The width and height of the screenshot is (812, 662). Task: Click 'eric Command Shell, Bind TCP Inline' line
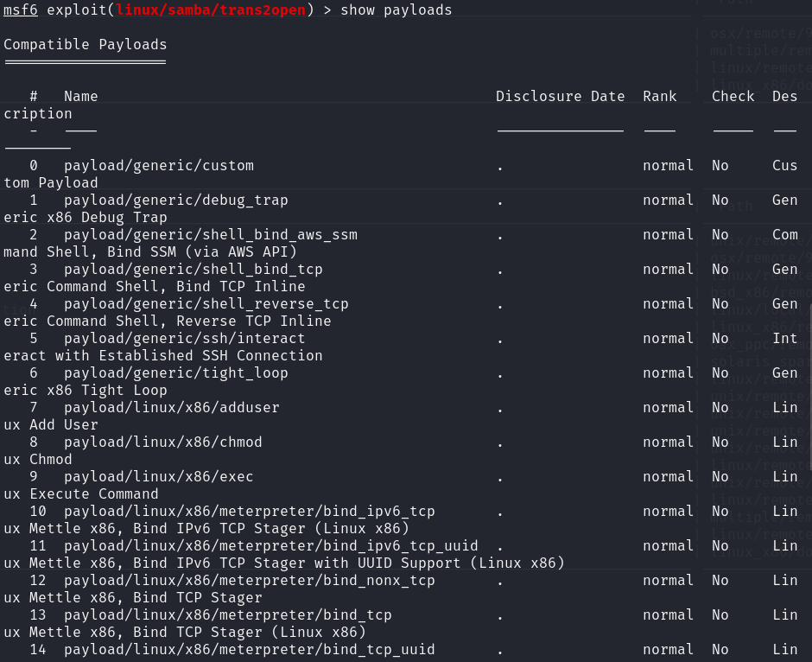155,286
